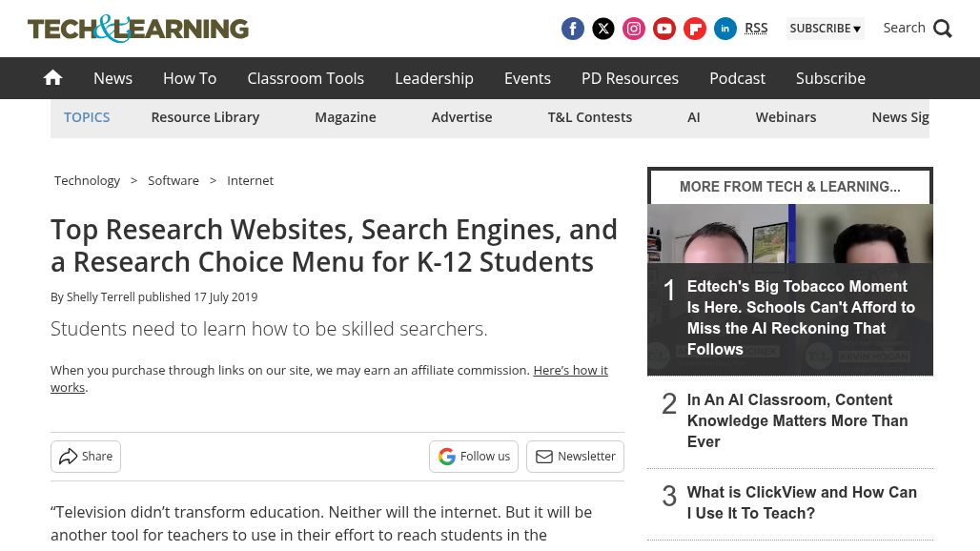The image size is (980, 551).
Task: Click the Newsletter button
Action: coord(575,457)
